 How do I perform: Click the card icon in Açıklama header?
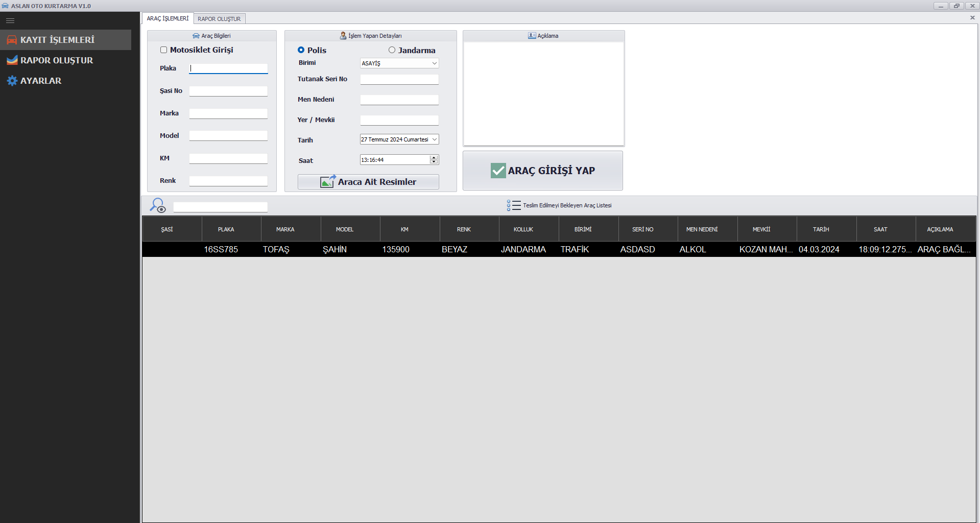[532, 36]
